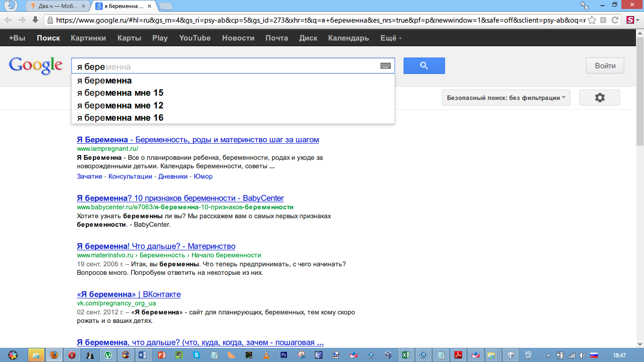Click the volume speaker tray icon
This screenshot has width=644, height=362.
point(582,355)
